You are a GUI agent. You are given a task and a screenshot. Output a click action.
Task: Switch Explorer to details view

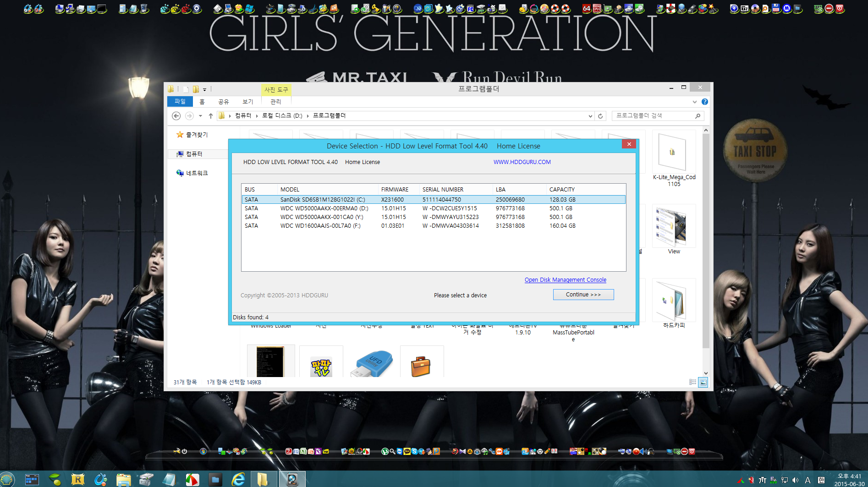(x=692, y=382)
